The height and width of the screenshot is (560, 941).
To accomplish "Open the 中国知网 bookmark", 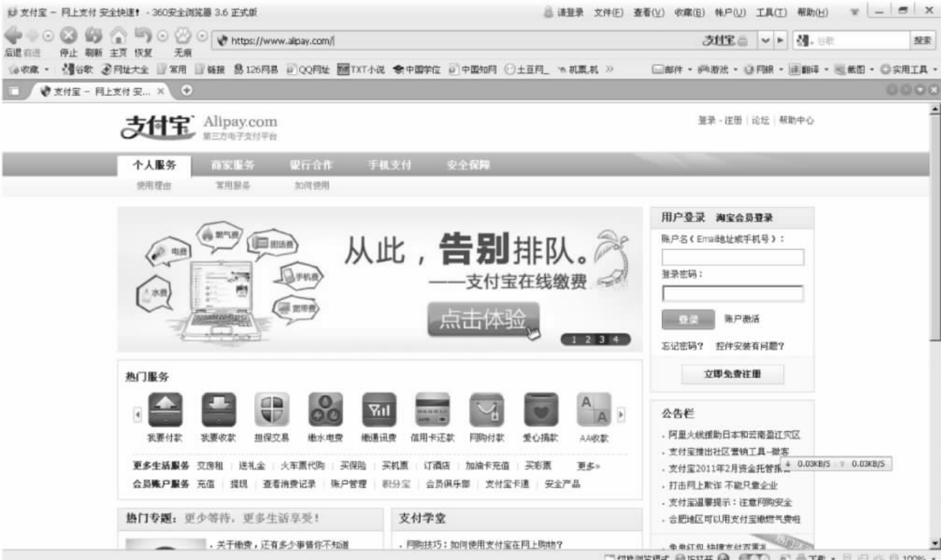I will coord(473,69).
